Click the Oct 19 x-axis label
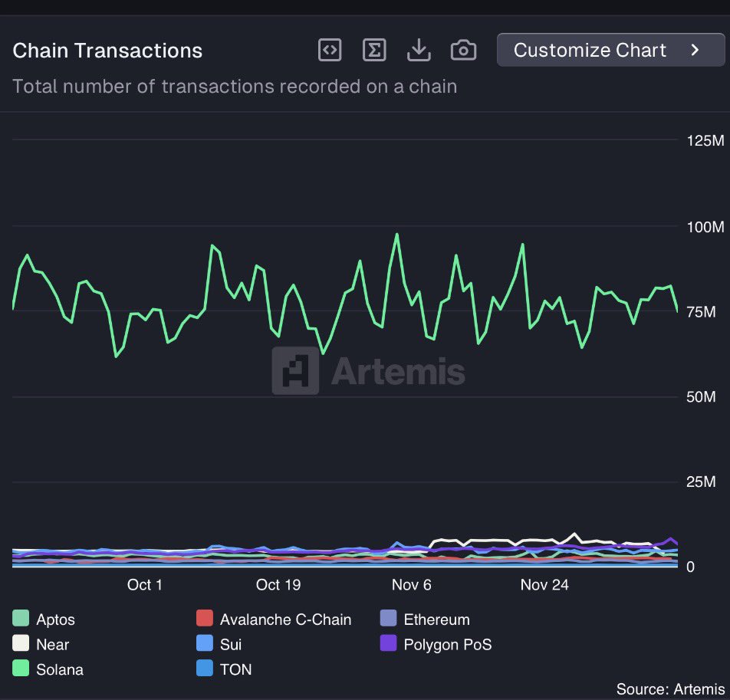Viewport: 730px width, 700px height. click(278, 585)
